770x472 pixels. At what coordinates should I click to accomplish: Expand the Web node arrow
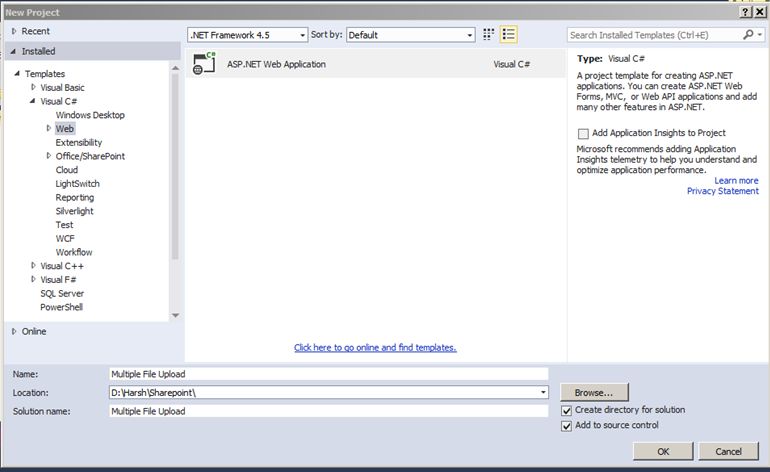click(49, 128)
